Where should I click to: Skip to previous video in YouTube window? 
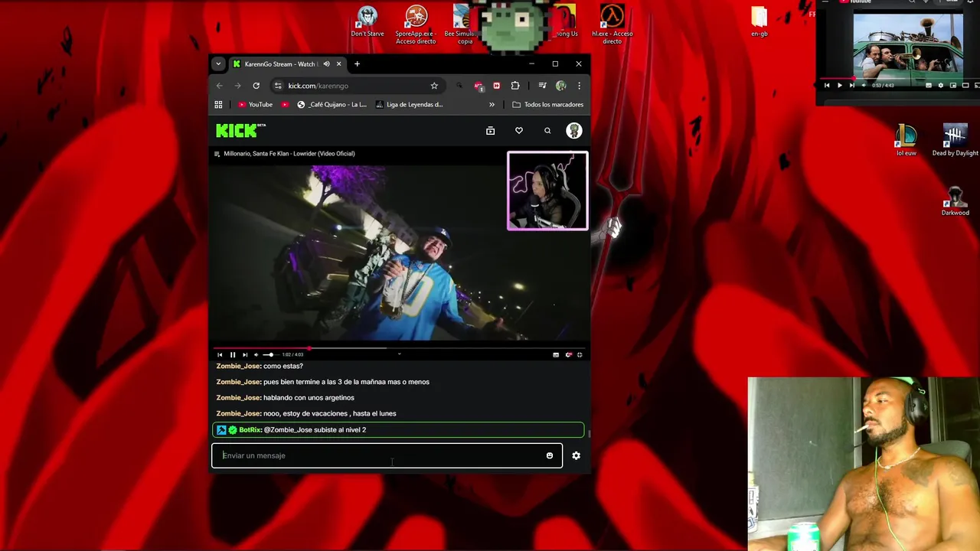pyautogui.click(x=827, y=86)
